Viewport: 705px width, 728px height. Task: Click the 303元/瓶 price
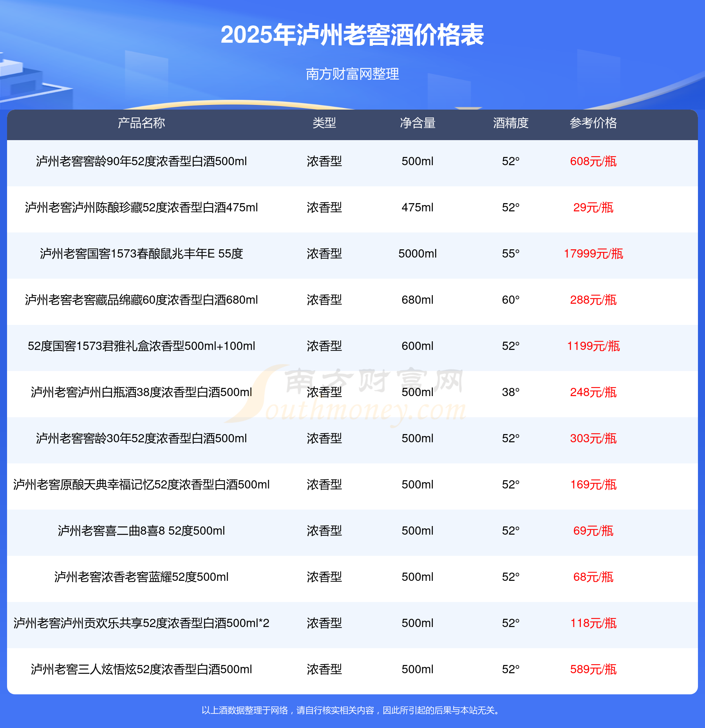click(593, 438)
